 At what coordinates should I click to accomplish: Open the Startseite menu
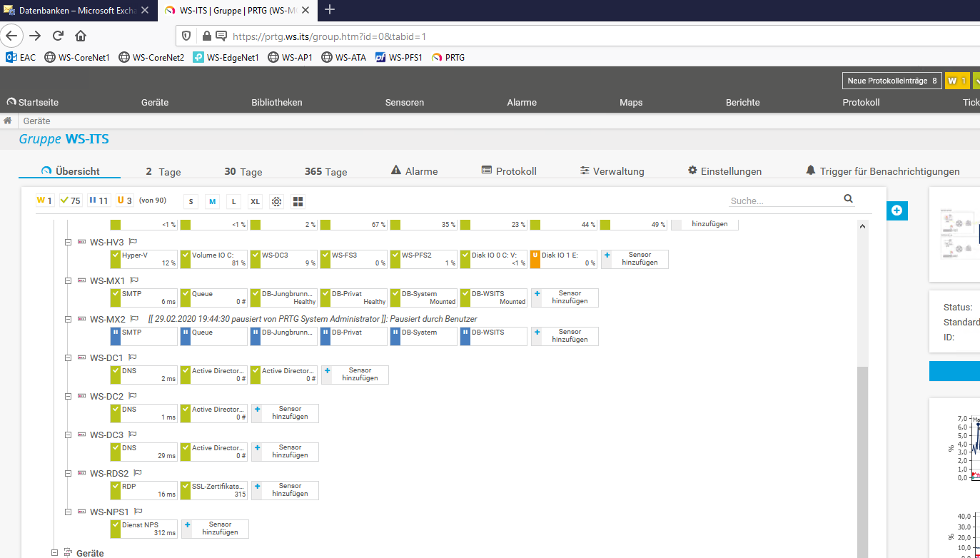[33, 102]
